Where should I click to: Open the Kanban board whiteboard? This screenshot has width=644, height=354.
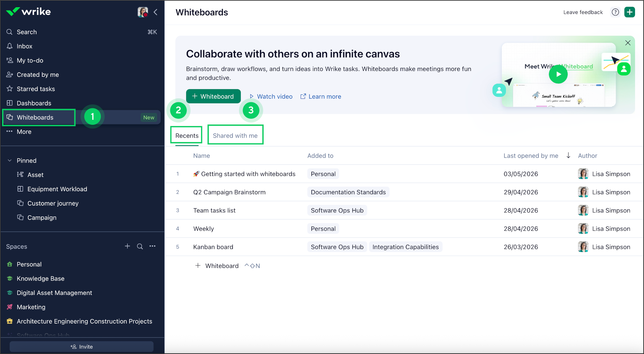click(x=213, y=247)
